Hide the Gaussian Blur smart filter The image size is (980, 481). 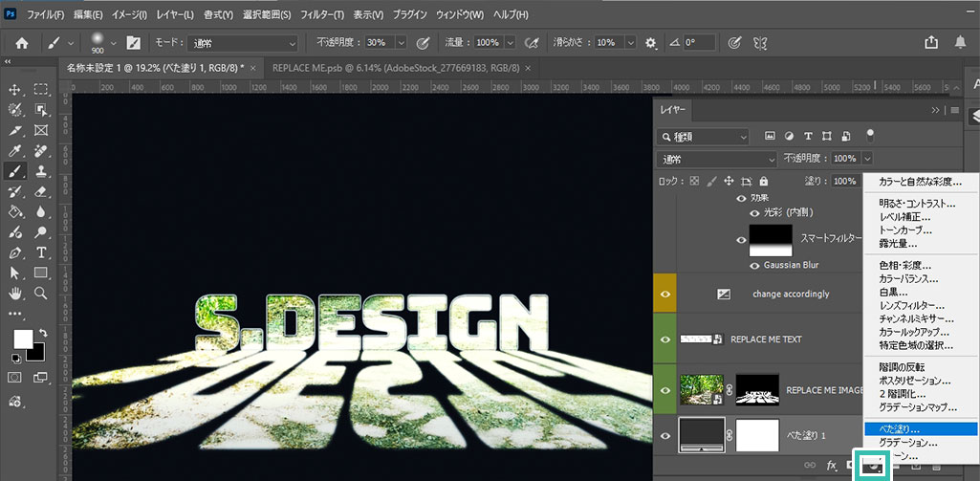click(754, 265)
